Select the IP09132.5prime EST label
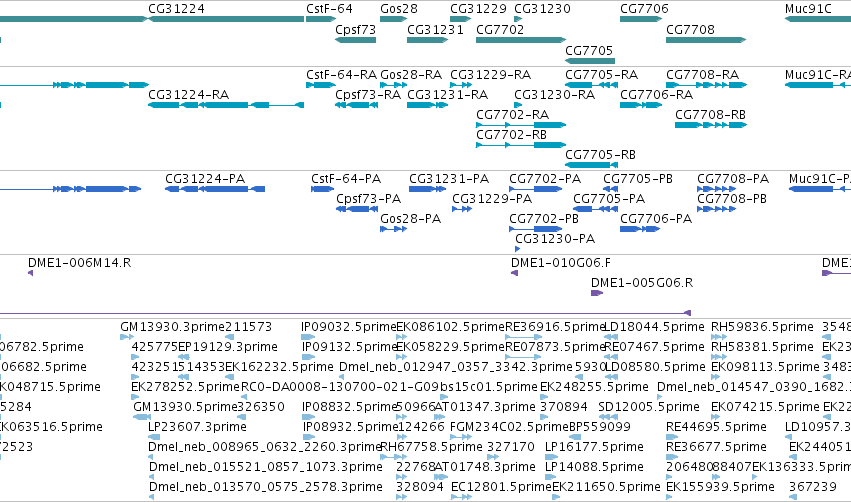The image size is (851, 502). coord(349,347)
